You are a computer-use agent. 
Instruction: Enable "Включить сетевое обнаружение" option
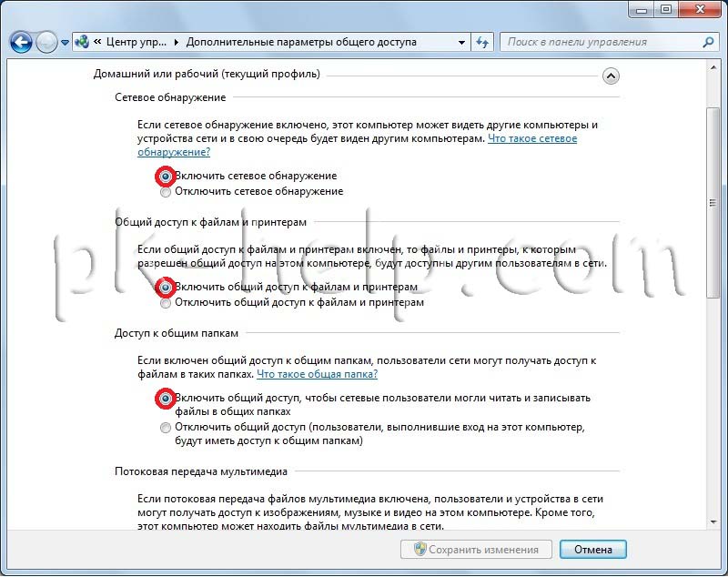[165, 176]
